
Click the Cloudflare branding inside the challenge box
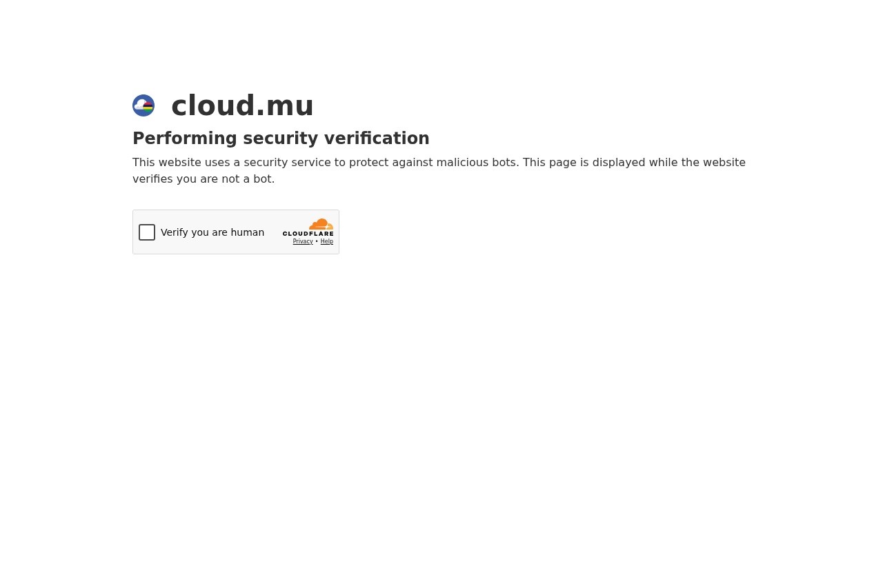pos(308,229)
